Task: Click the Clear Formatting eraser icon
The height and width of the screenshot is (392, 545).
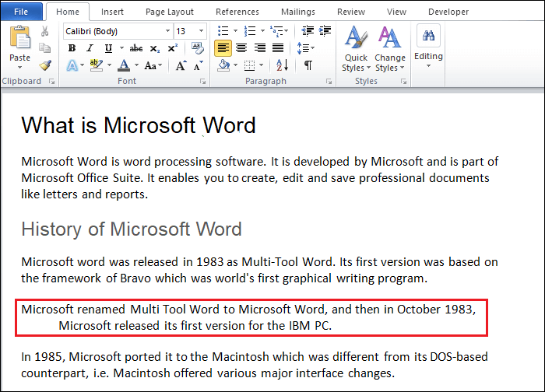Action: pos(198,48)
